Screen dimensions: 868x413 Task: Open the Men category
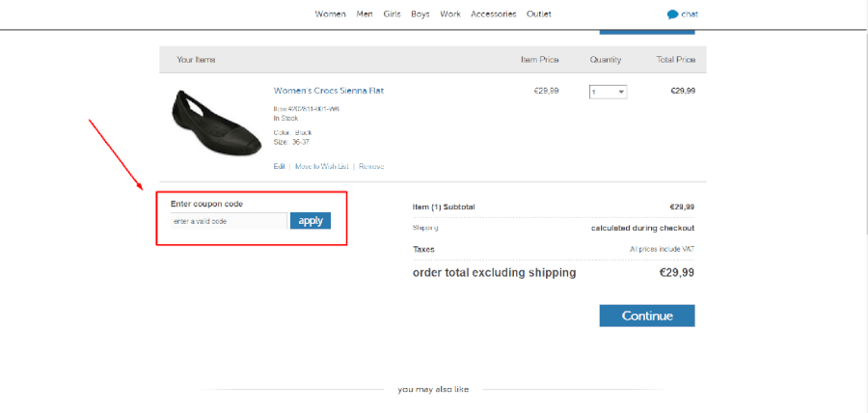click(x=365, y=14)
